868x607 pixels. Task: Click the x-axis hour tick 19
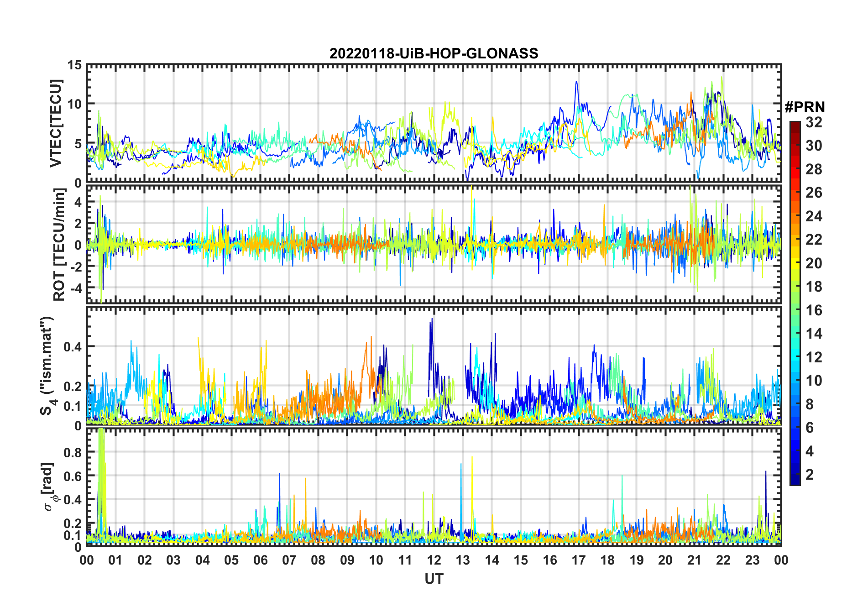pyautogui.click(x=637, y=560)
